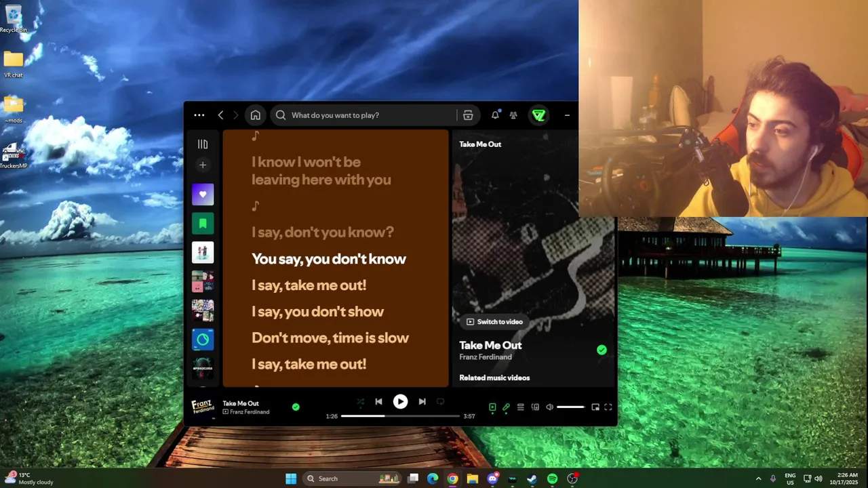Skip to the previous track

(x=378, y=402)
